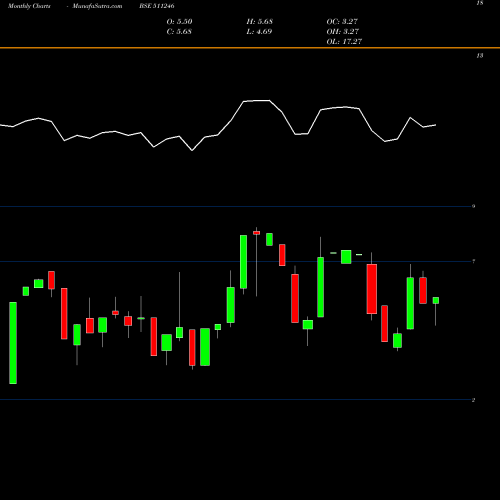Click the y-axis label '9'
500x500 pixels.
473,206
